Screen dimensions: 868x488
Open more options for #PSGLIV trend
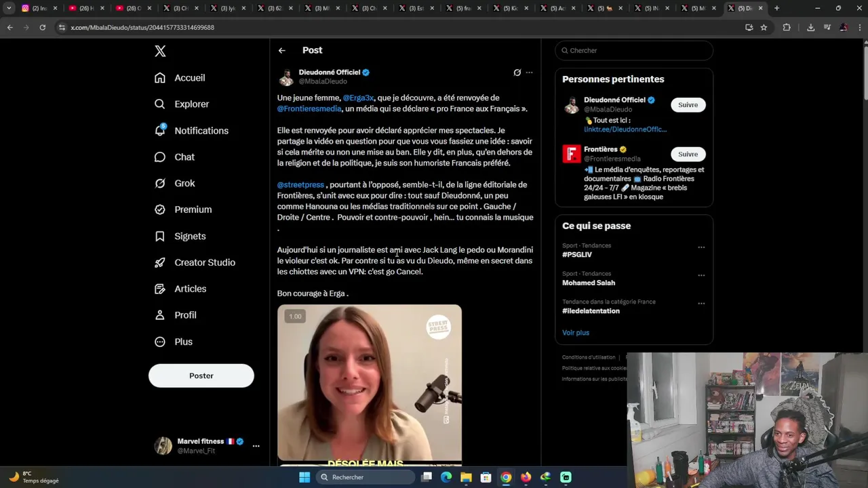(701, 247)
